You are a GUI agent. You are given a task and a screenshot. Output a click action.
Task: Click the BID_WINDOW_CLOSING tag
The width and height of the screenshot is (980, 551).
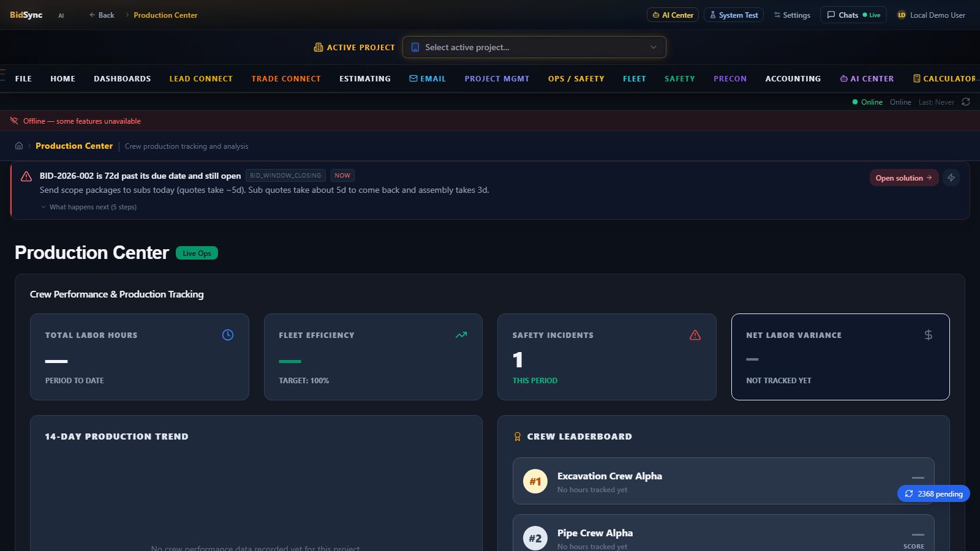[x=285, y=176]
